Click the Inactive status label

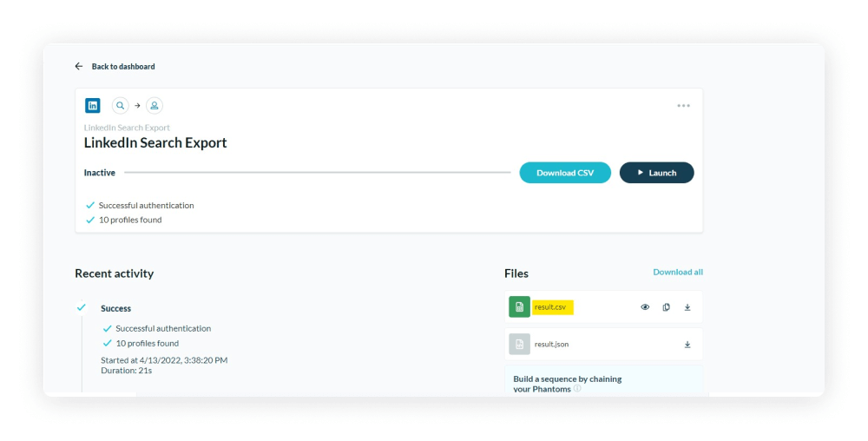(100, 173)
